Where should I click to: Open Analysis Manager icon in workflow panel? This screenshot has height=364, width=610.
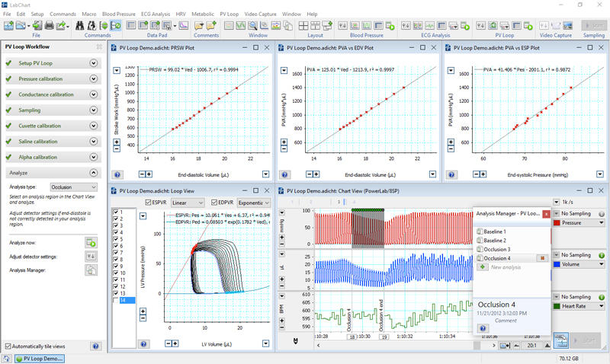[91, 270]
